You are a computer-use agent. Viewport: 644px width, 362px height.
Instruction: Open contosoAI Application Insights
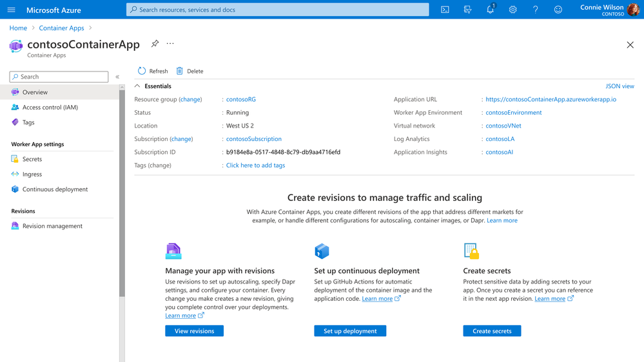[499, 152]
